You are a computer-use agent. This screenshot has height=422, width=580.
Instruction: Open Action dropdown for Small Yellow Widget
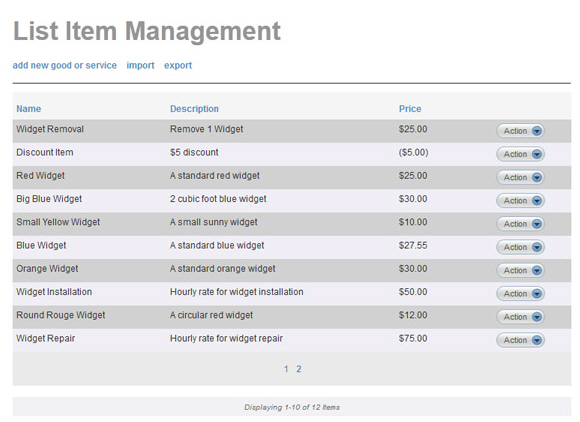coord(520,224)
